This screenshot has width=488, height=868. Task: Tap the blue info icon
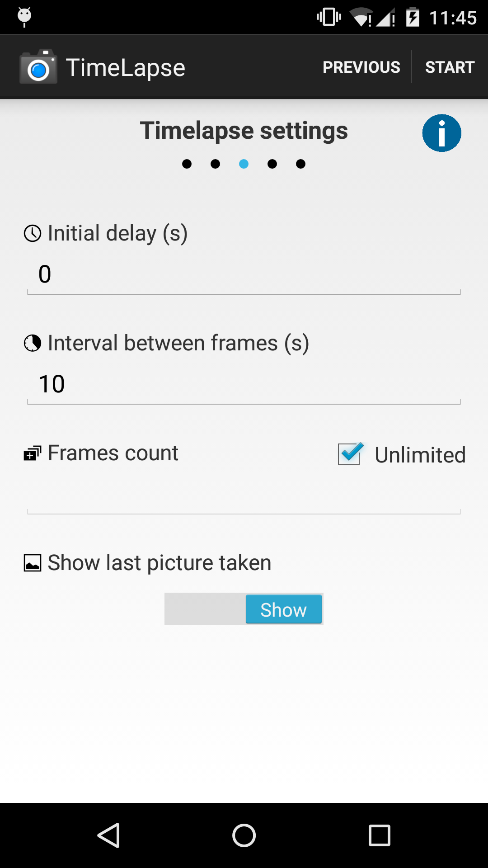click(x=441, y=133)
